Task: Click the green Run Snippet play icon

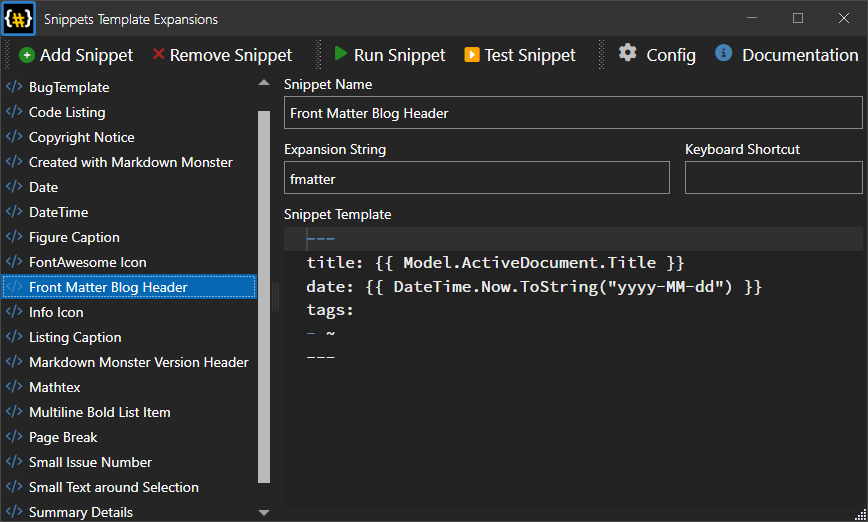Action: point(340,54)
